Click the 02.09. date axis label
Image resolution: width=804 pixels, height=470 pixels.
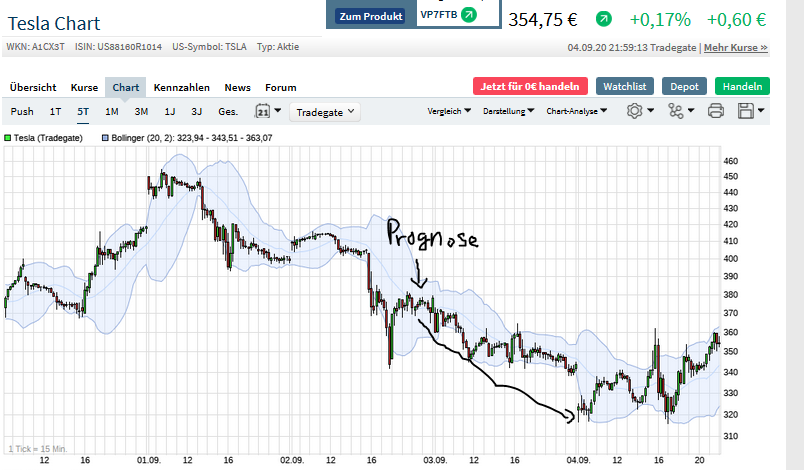click(x=291, y=460)
